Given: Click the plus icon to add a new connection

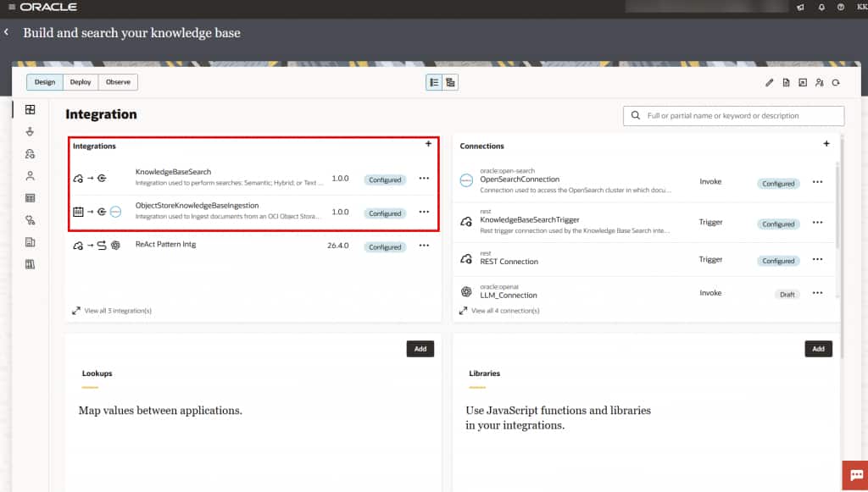Looking at the screenshot, I should coord(826,144).
